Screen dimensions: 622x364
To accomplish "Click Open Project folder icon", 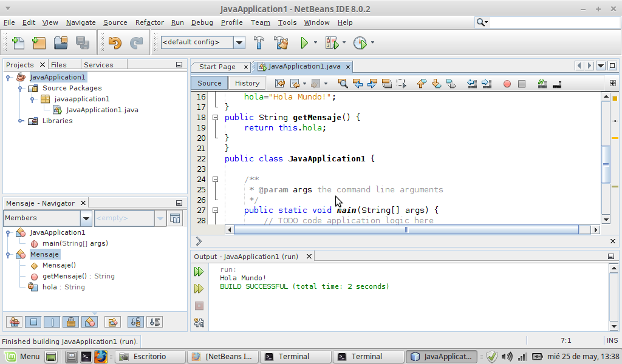I will [60, 42].
